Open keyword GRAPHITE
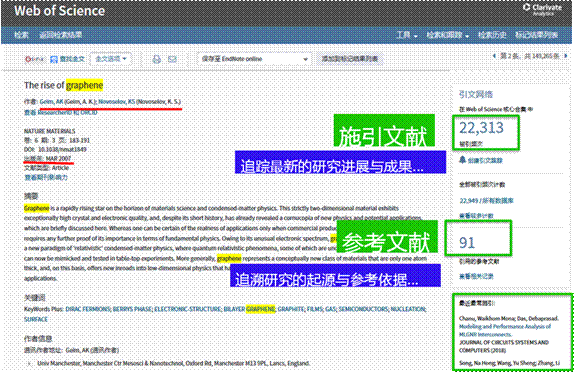This screenshot has width=577, height=376. click(x=291, y=309)
